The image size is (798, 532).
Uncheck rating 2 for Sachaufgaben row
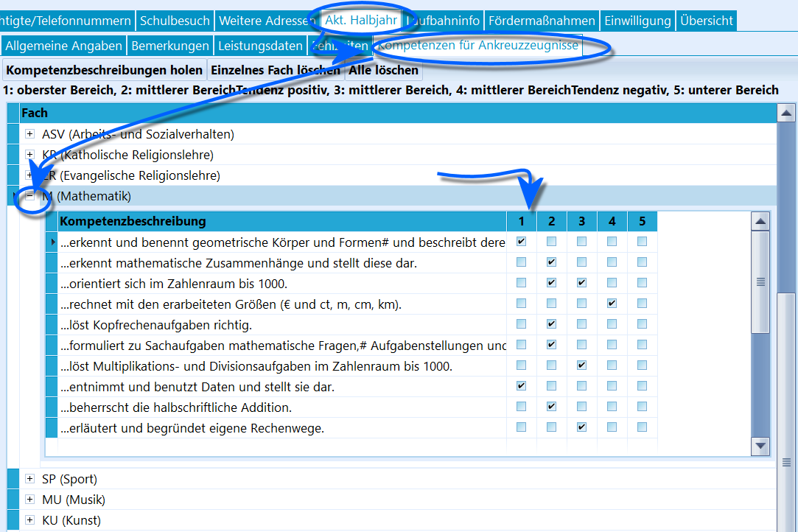(551, 345)
